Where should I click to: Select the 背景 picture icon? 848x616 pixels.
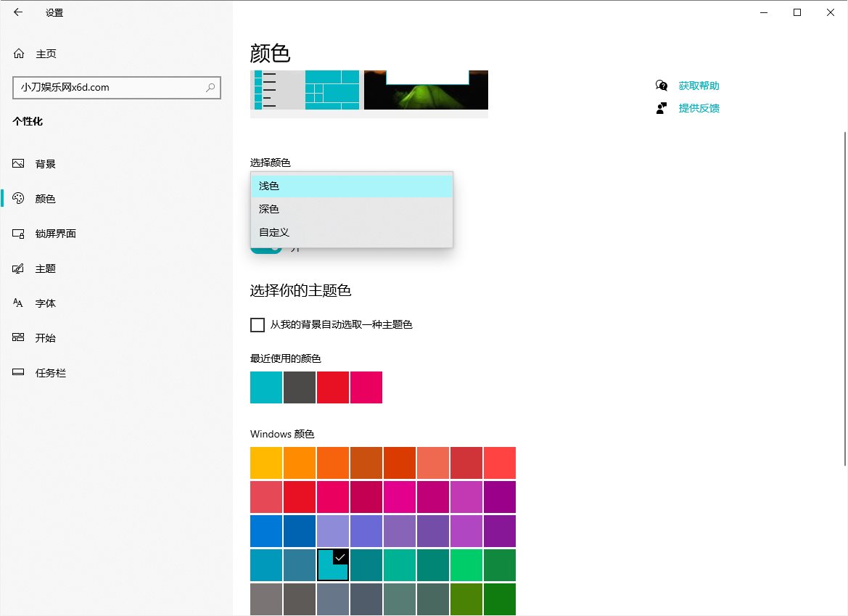tap(19, 164)
